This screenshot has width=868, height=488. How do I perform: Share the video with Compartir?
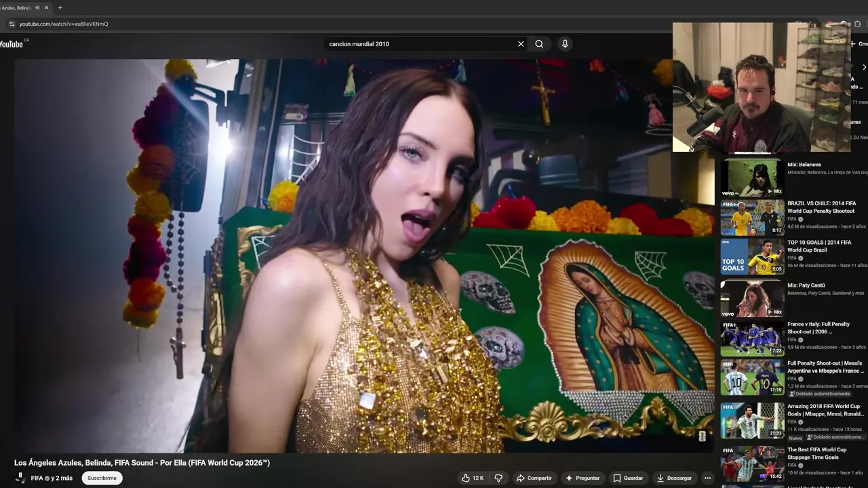[x=534, y=478]
